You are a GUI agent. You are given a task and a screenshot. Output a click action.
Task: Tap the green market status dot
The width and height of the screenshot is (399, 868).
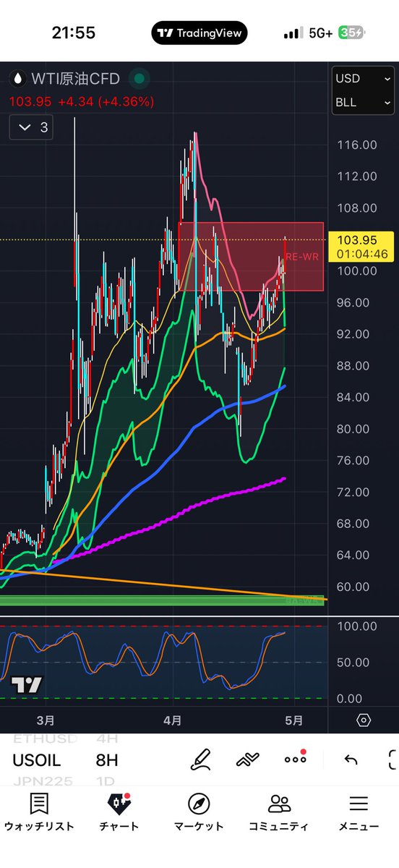[140, 78]
